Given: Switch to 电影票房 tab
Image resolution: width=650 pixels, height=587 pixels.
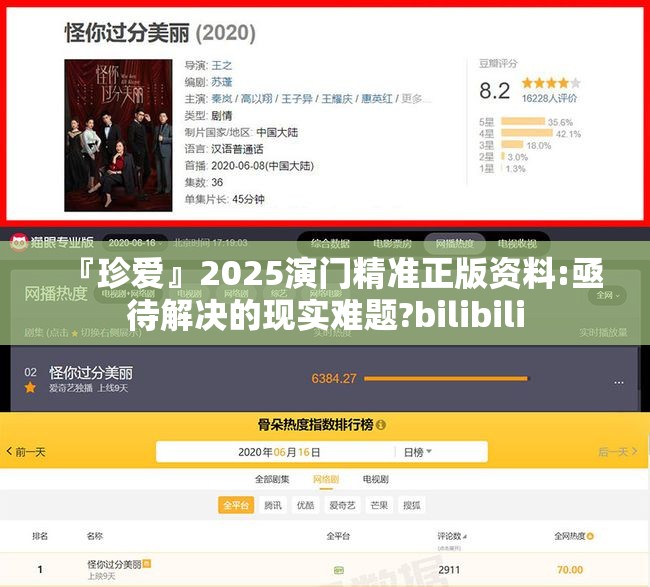Looking at the screenshot, I should 392,243.
